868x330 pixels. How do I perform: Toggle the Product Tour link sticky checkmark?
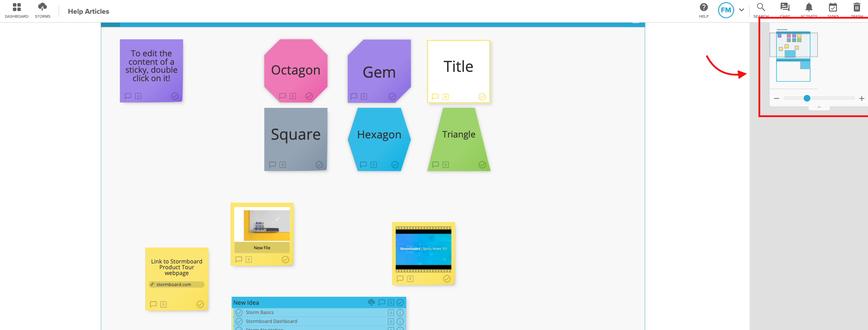pyautogui.click(x=200, y=304)
